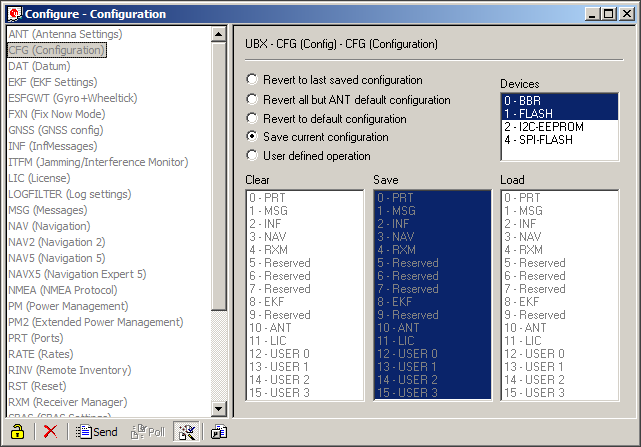This screenshot has height=447, width=641.
Task: Open MSG (Messages) entry
Action: [47, 210]
